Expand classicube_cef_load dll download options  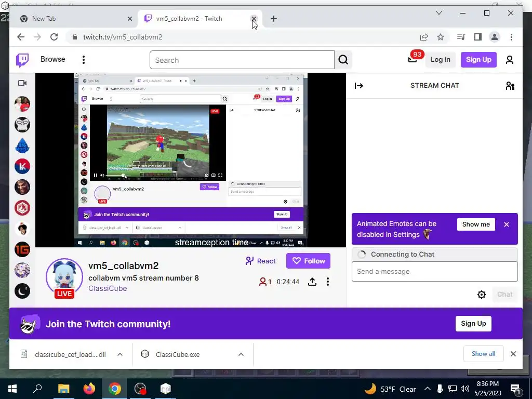(x=120, y=354)
